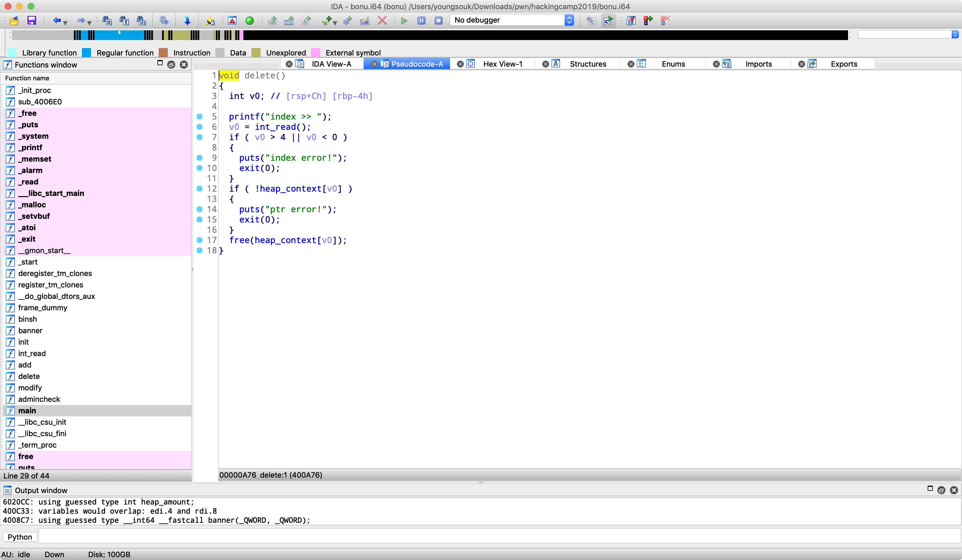This screenshot has width=962, height=560.
Task: Click the convert to code icon
Action: pos(272,20)
